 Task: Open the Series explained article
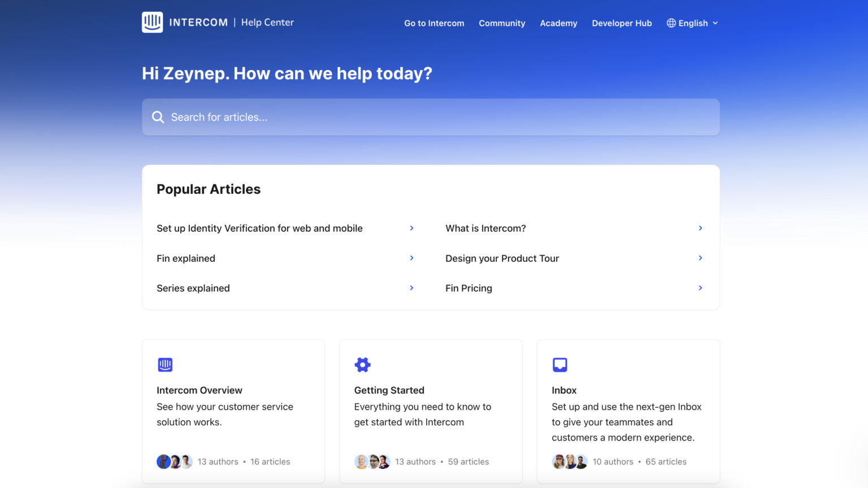coord(193,288)
